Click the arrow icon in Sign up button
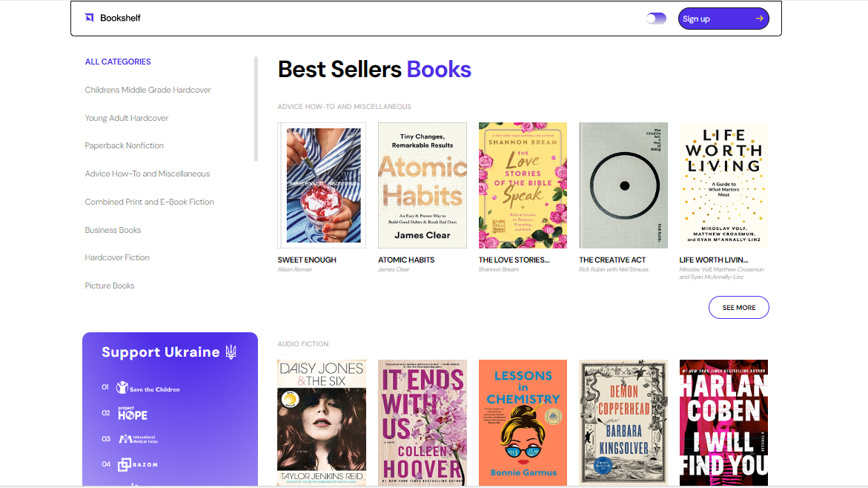The width and height of the screenshot is (868, 488). click(x=759, y=19)
